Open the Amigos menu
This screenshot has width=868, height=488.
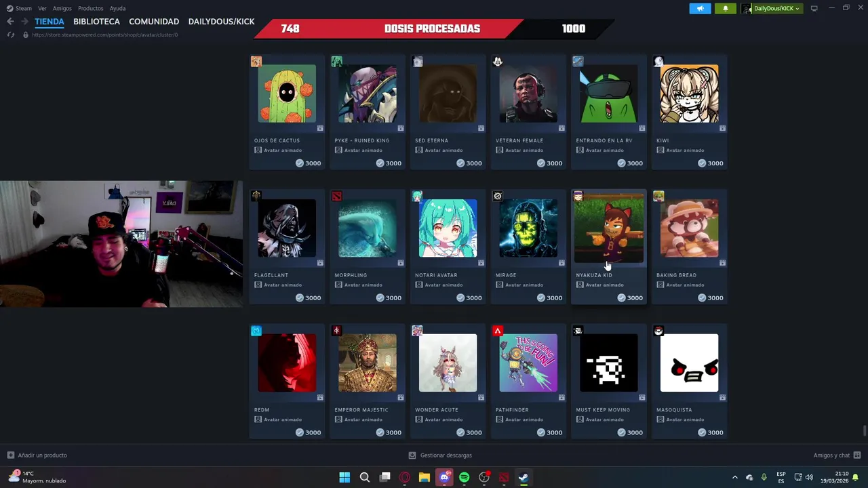point(62,8)
